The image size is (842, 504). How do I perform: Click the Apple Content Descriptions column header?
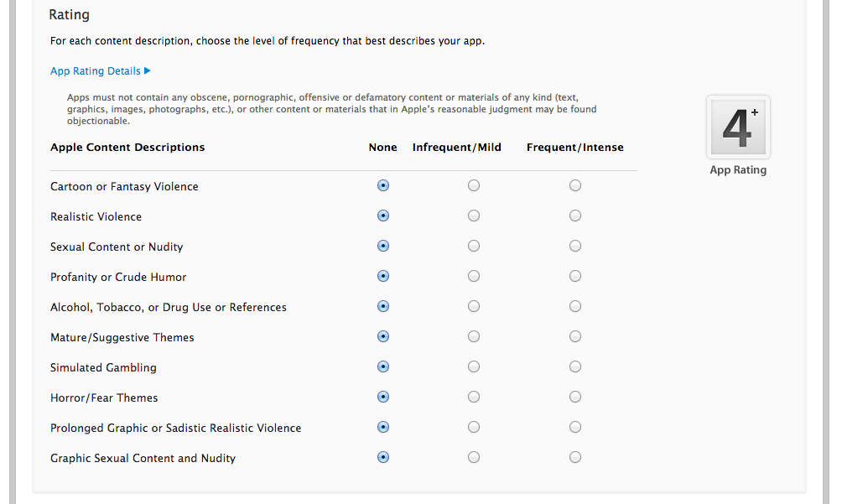127,147
